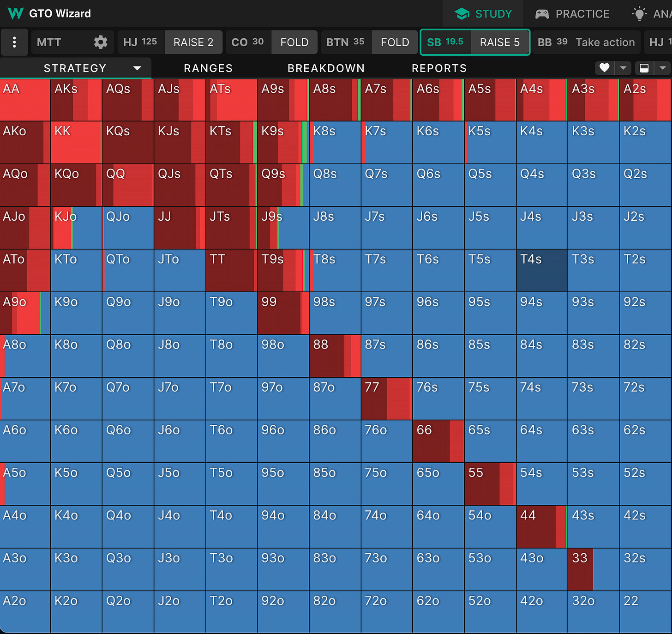Open the Study graduation cap tab
This screenshot has width=672, height=634.
coord(483,14)
